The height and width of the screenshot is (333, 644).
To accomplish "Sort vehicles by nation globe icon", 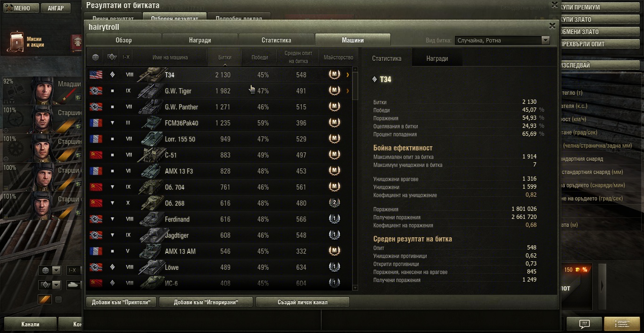I will click(x=95, y=57).
